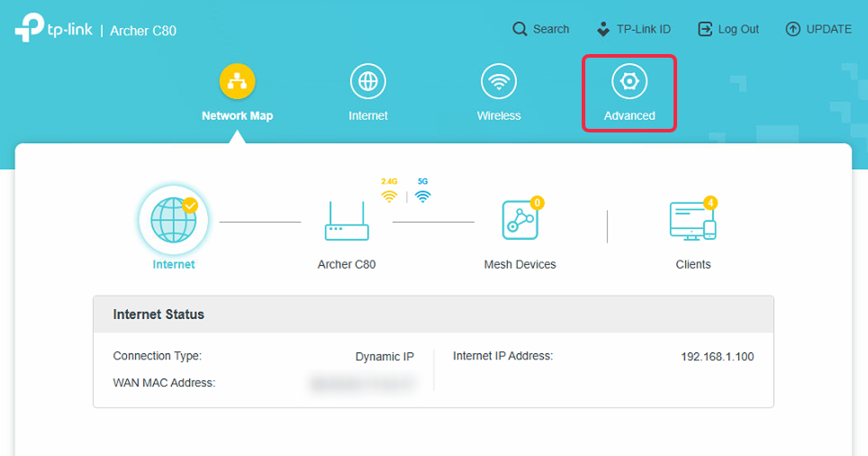Click the Internet Status panel header
Viewport: 868px width, 456px height.
coord(433,315)
